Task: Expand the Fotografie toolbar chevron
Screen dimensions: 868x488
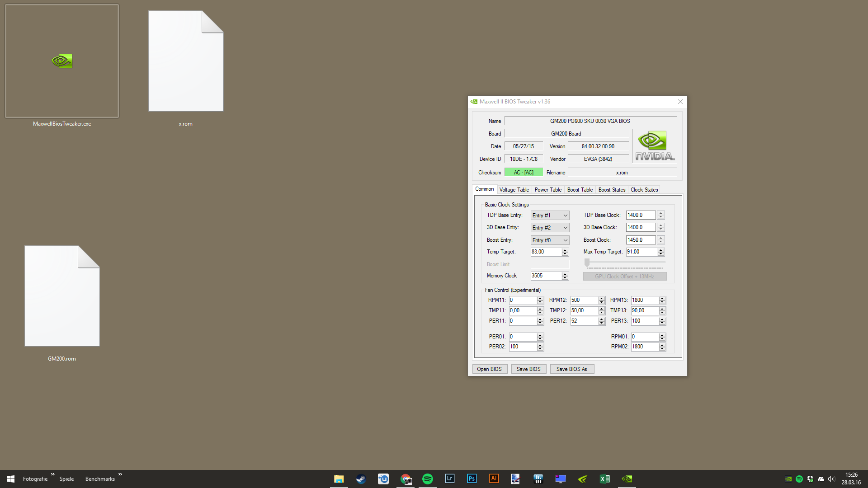Action: 53,474
